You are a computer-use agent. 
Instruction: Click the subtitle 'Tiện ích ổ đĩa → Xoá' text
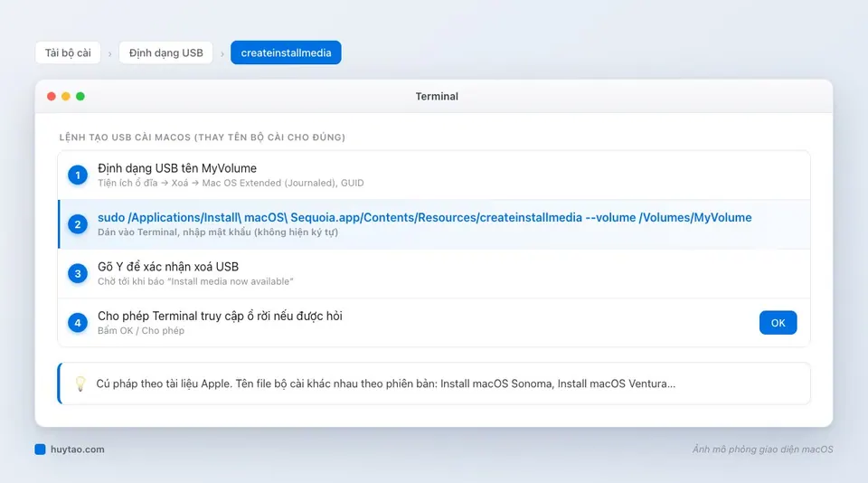(231, 183)
